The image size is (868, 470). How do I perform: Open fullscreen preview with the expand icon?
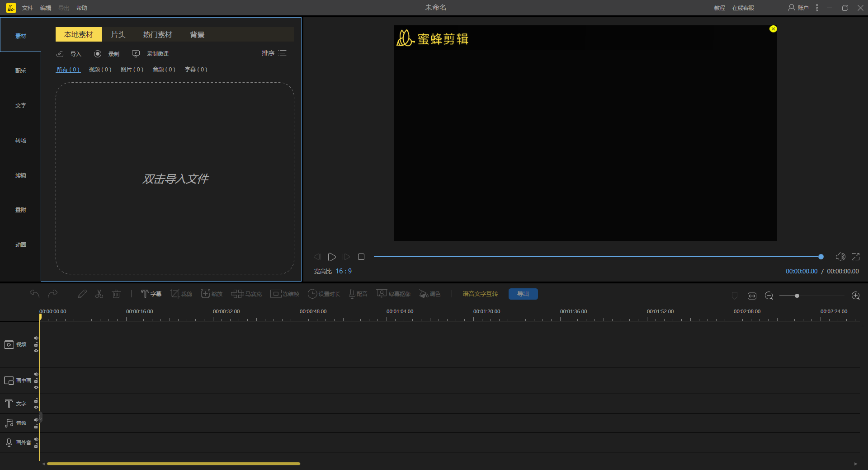[855, 257]
